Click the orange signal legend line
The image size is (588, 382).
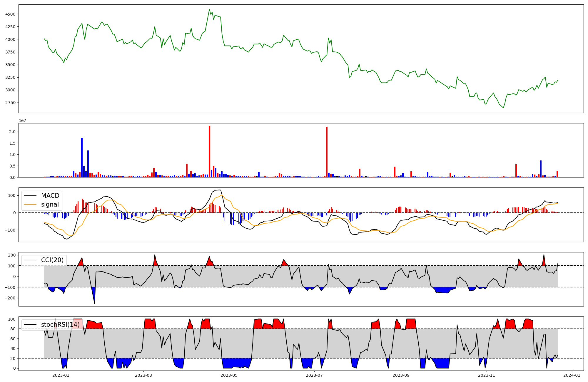[x=30, y=205]
